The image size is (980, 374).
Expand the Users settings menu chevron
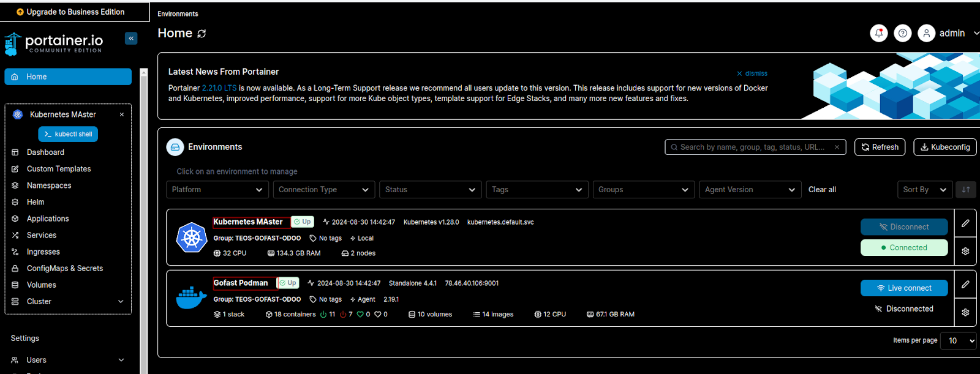coord(121,360)
